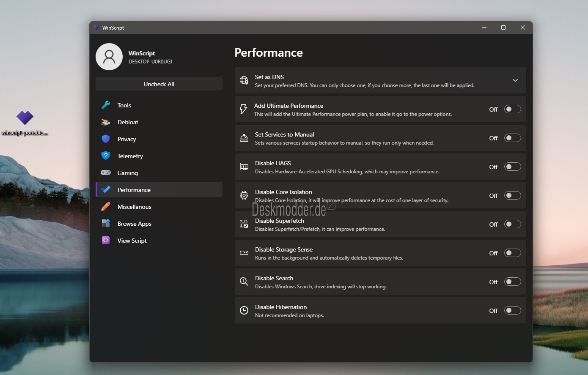
Task: Switch on Disable Storage Sense toggle
Action: [512, 253]
